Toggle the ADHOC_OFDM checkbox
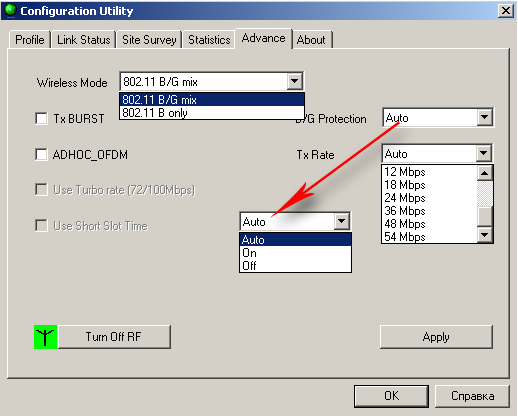 click(41, 154)
